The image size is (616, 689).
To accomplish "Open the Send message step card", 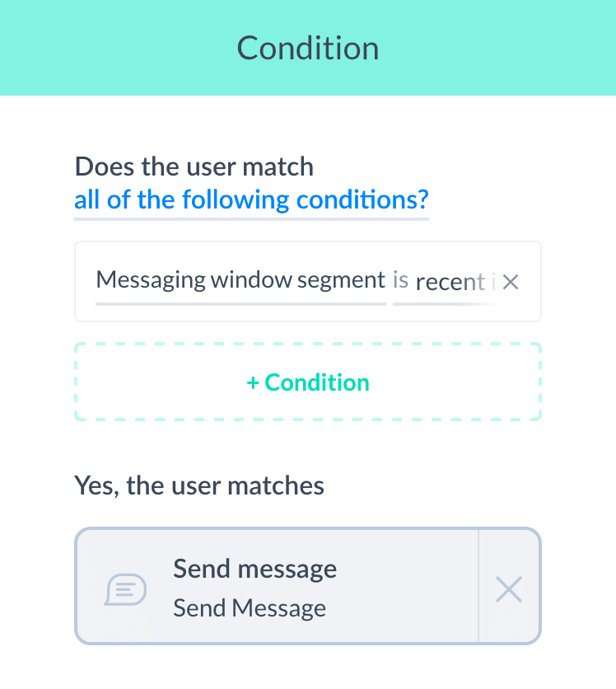I will coord(277,586).
